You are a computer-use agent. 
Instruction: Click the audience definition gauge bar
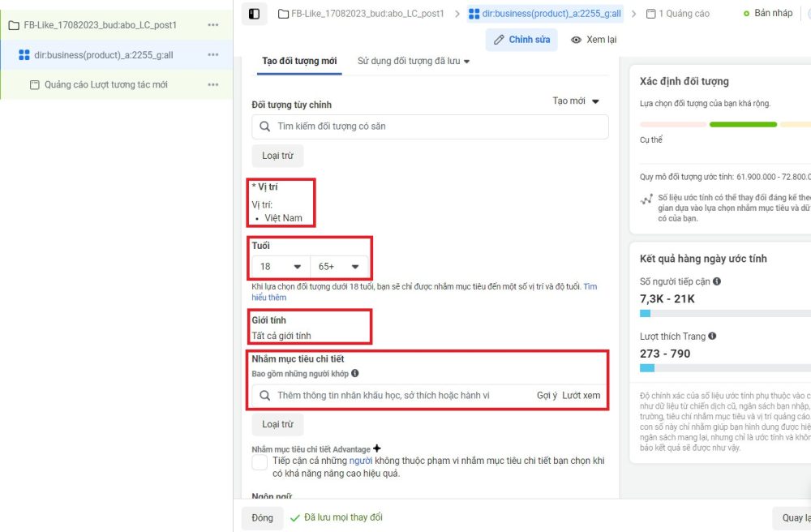(x=725, y=125)
